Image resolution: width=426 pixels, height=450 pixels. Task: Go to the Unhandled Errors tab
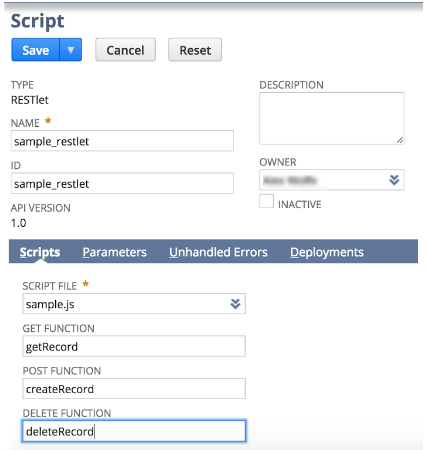coord(218,252)
